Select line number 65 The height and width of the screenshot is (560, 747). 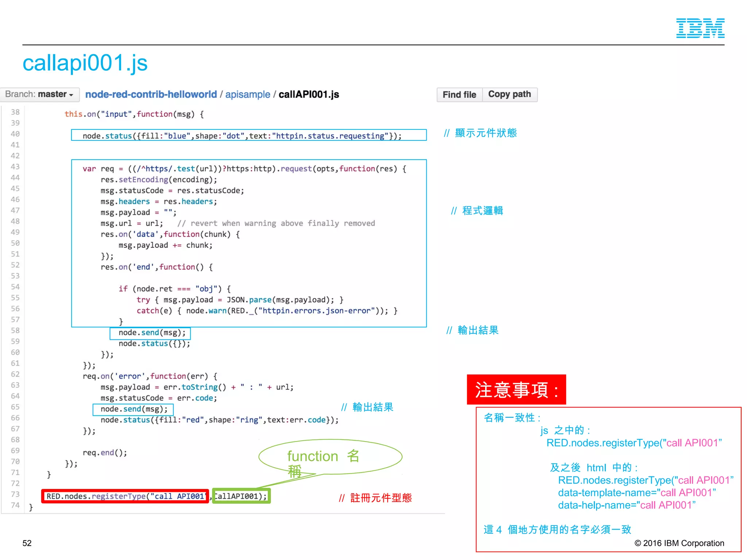[x=15, y=407]
